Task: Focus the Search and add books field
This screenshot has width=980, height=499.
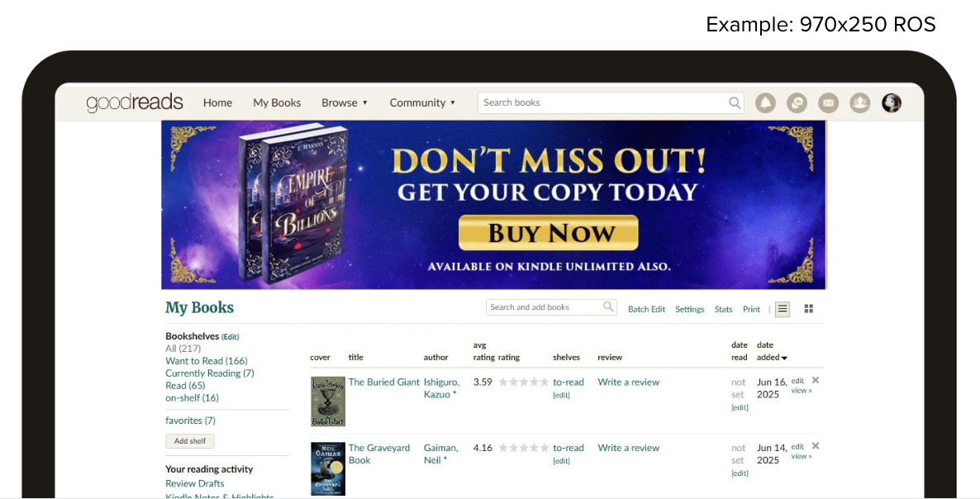Action: (x=544, y=307)
